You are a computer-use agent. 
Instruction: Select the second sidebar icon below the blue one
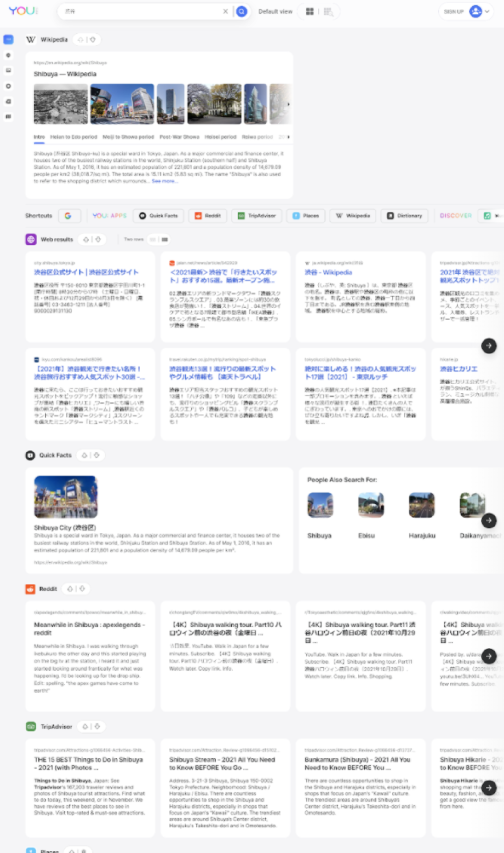coord(9,55)
